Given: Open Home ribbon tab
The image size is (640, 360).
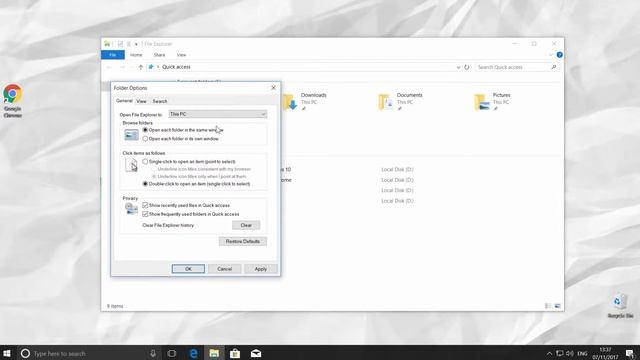Looking at the screenshot, I should pyautogui.click(x=136, y=55).
